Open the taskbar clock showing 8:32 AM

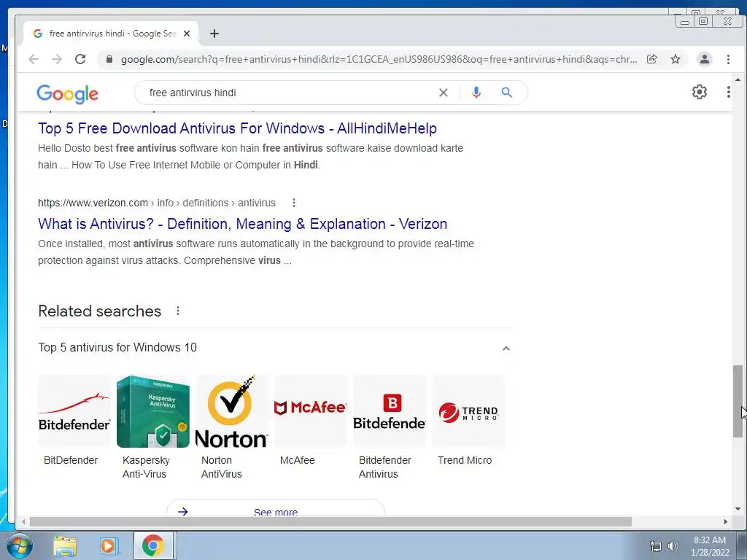[x=710, y=546]
